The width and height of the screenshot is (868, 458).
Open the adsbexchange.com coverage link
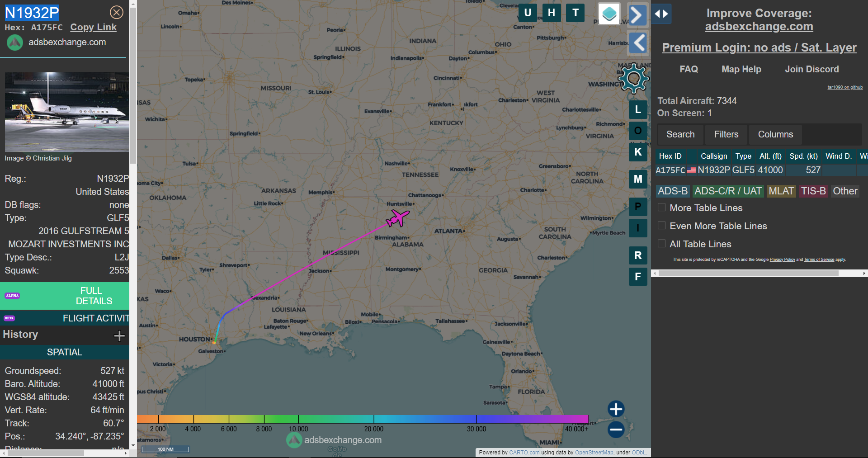pyautogui.click(x=759, y=26)
